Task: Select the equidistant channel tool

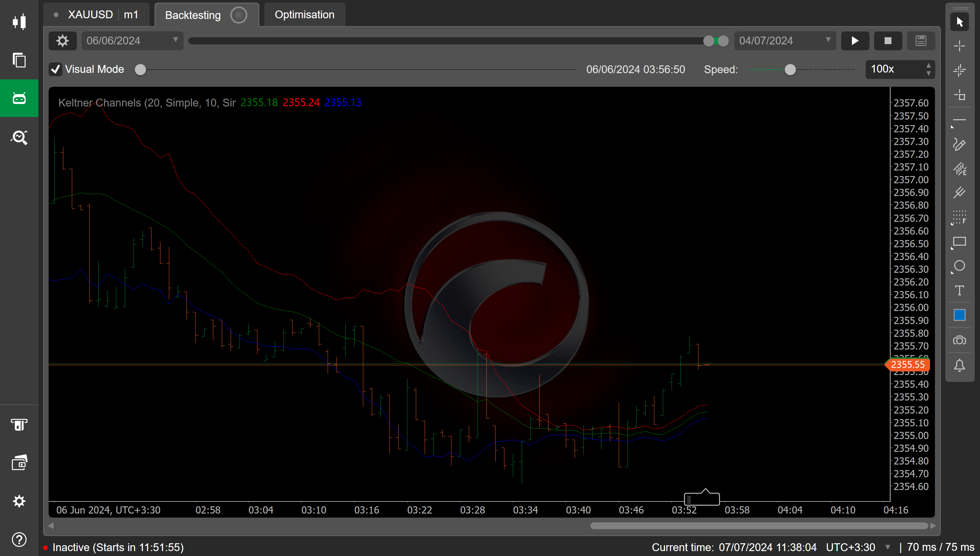Action: click(x=959, y=169)
